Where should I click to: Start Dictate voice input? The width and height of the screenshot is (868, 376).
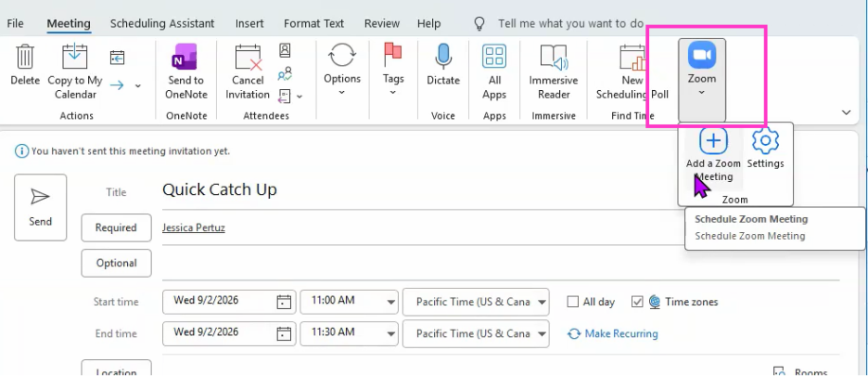pyautogui.click(x=443, y=64)
